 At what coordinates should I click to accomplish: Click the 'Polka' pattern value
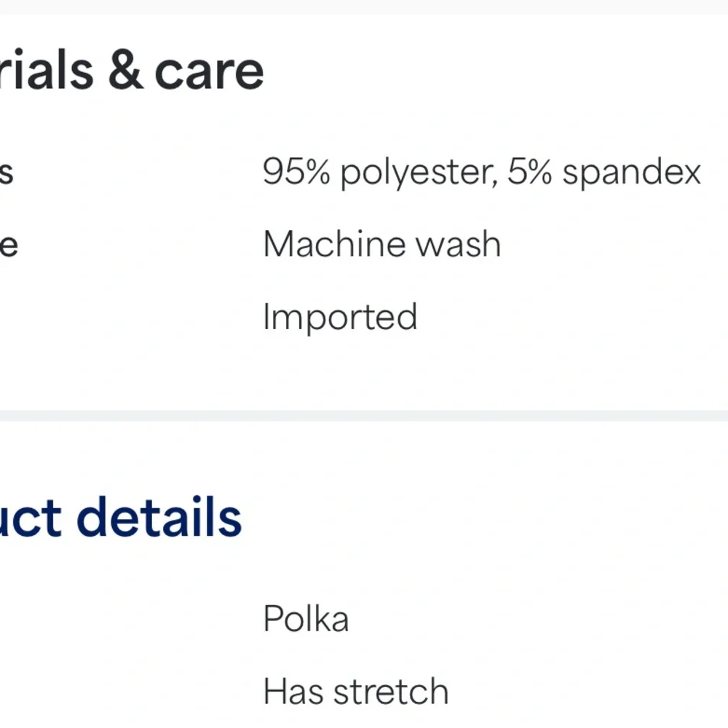[x=306, y=619]
